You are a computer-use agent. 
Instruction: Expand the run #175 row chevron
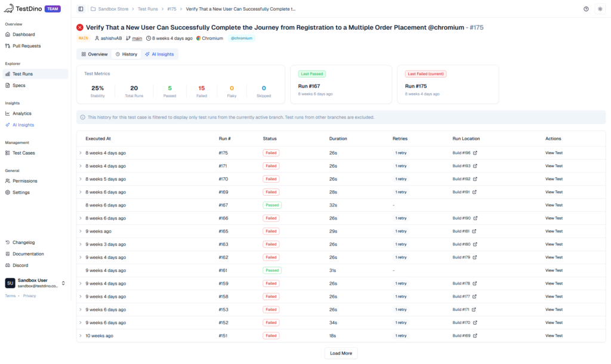[81, 153]
